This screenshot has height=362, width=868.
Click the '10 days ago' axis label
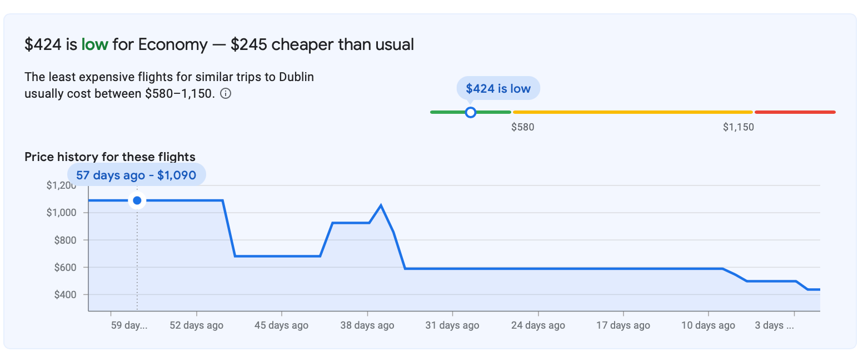click(x=709, y=326)
